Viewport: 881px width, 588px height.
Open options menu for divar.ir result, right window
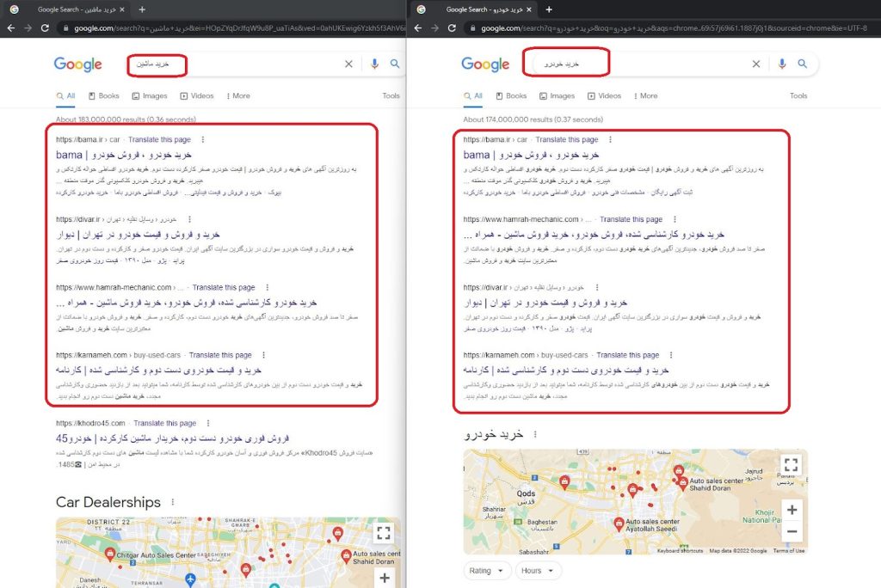coord(597,287)
